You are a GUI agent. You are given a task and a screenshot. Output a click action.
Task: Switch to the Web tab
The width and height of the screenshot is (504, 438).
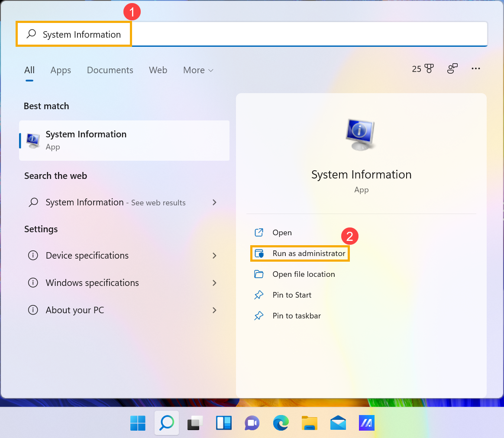point(158,70)
